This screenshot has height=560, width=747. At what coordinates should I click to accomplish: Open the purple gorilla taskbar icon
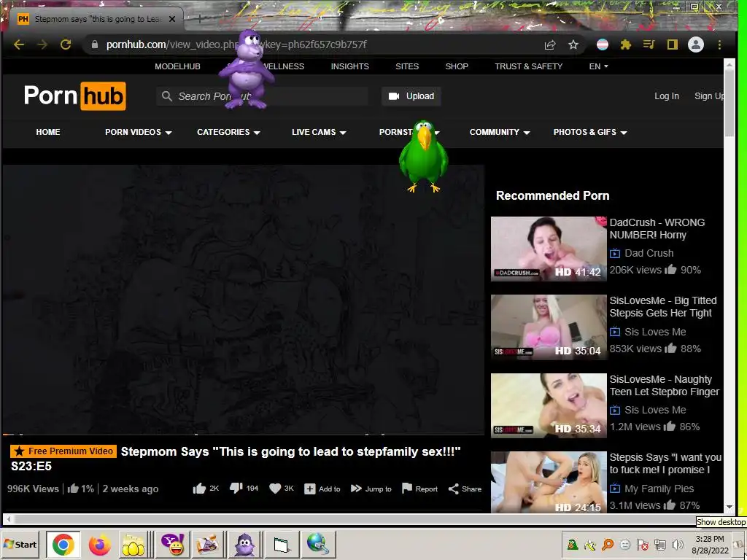pyautogui.click(x=245, y=544)
